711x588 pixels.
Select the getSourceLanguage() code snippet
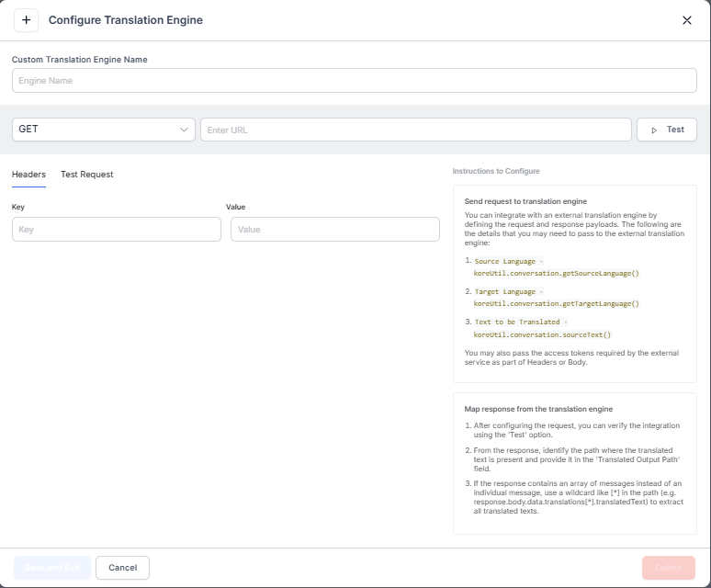[x=556, y=274]
